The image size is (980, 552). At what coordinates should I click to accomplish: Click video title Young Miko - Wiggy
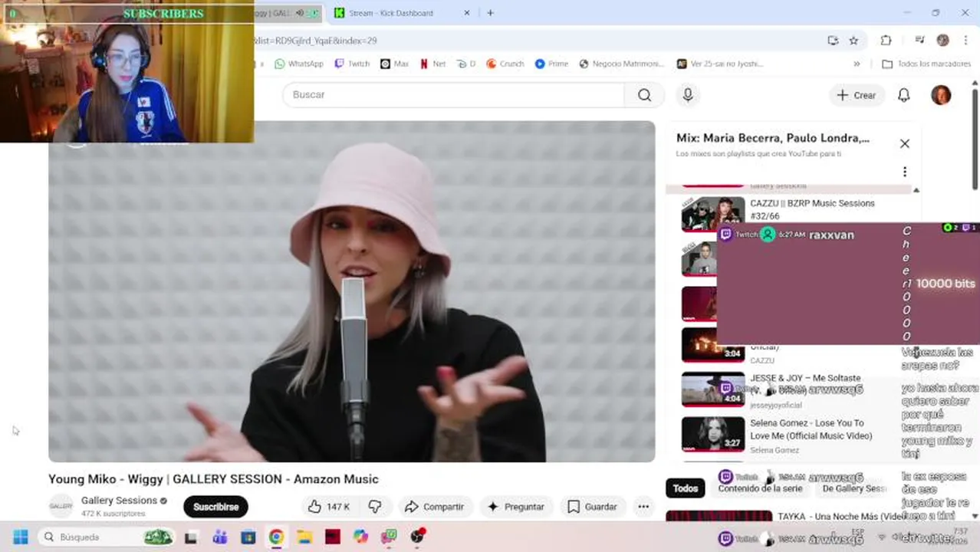point(213,479)
